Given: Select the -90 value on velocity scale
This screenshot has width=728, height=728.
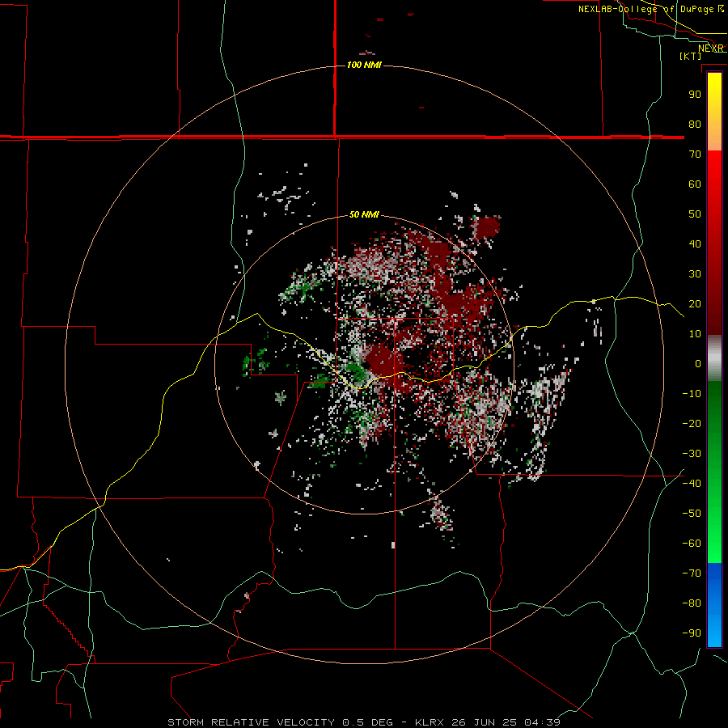Looking at the screenshot, I should coord(692,633).
